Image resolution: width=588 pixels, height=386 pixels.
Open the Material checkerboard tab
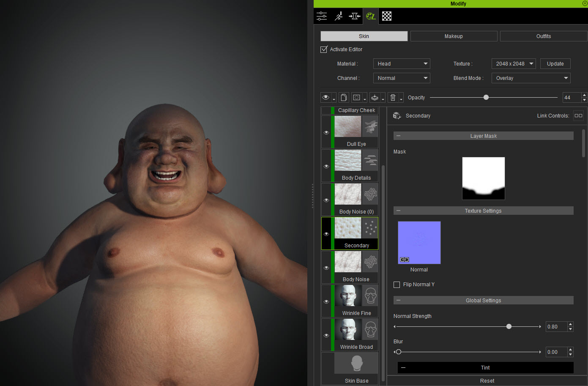pos(387,16)
